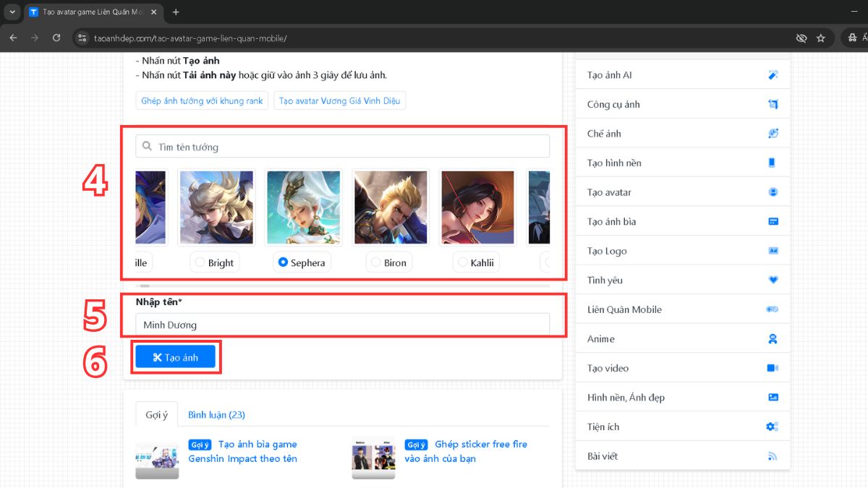This screenshot has height=488, width=868.
Task: Click the gamepad icon beside Liên Quân Mobile
Action: 773,309
